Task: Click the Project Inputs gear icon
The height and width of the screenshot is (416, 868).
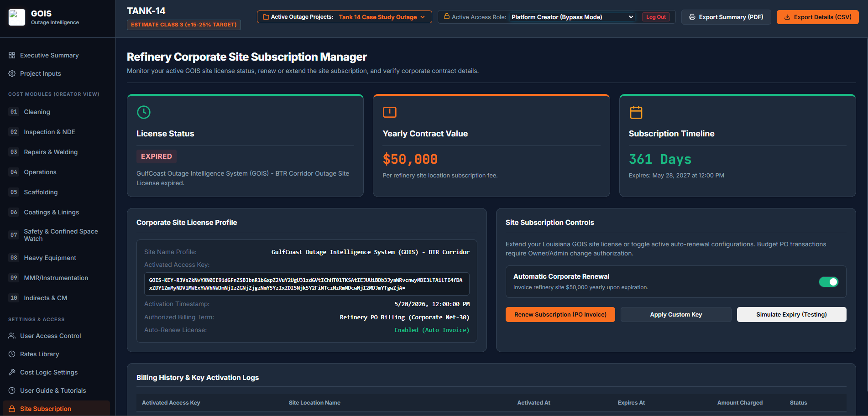Action: [12, 73]
